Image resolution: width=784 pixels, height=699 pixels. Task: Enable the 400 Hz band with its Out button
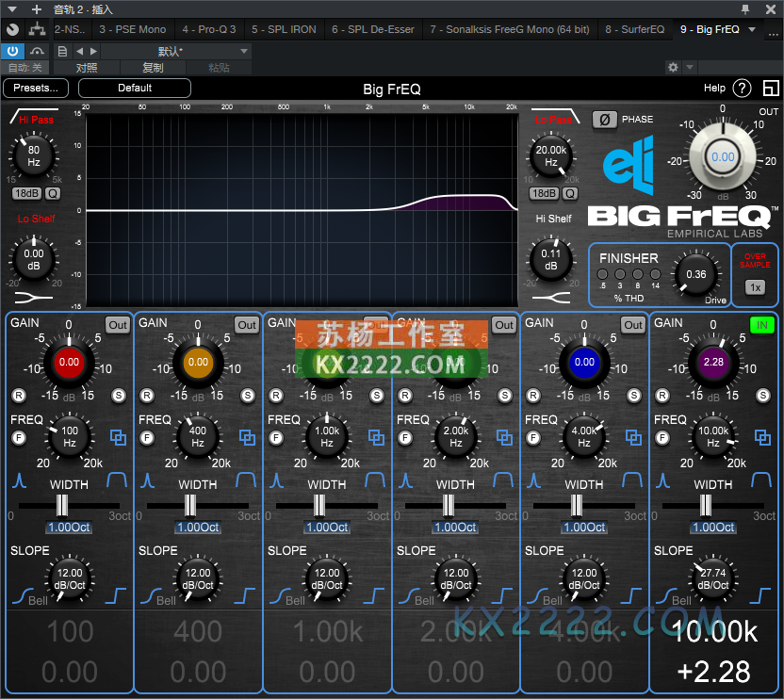point(247,325)
